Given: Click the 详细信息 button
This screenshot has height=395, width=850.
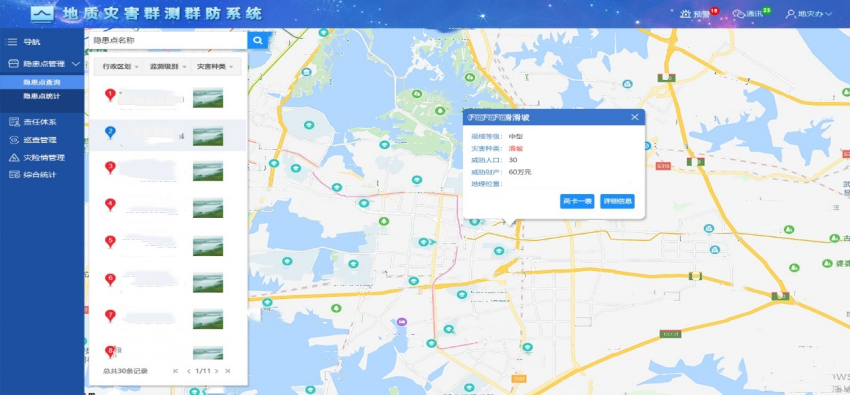Looking at the screenshot, I should (617, 202).
